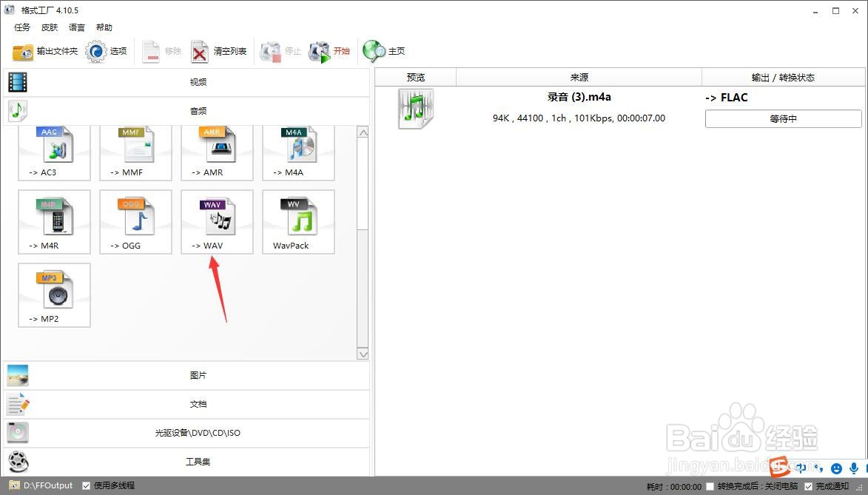Image resolution: width=868 pixels, height=495 pixels.
Task: Toggle the 使用多线程 multithreading checkbox
Action: coord(87,485)
